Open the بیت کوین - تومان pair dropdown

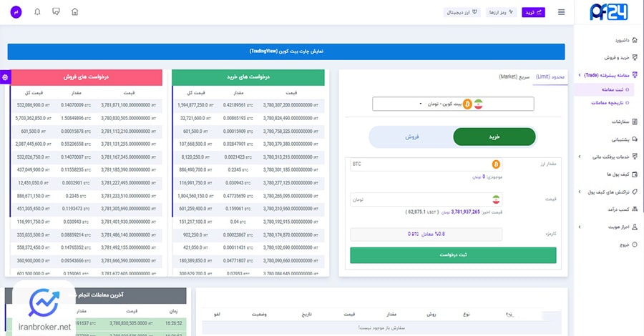(x=453, y=104)
